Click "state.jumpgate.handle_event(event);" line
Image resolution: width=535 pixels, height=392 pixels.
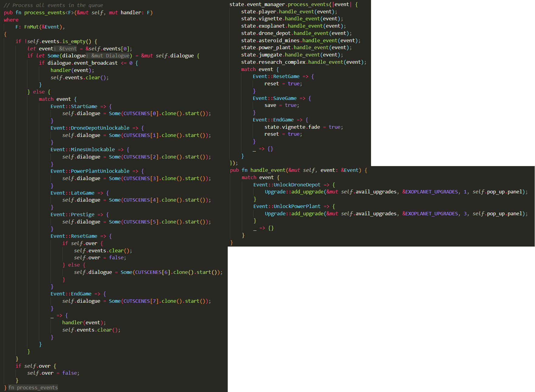292,55
